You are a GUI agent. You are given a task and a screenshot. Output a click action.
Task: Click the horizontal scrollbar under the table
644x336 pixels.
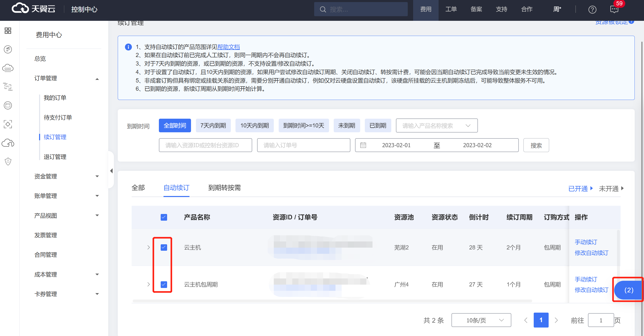[332, 301]
